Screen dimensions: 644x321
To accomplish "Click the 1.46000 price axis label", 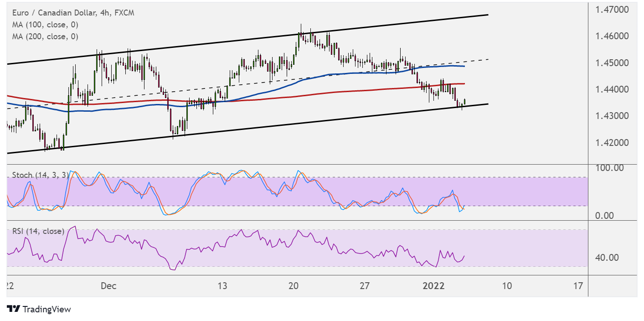I will coord(612,36).
